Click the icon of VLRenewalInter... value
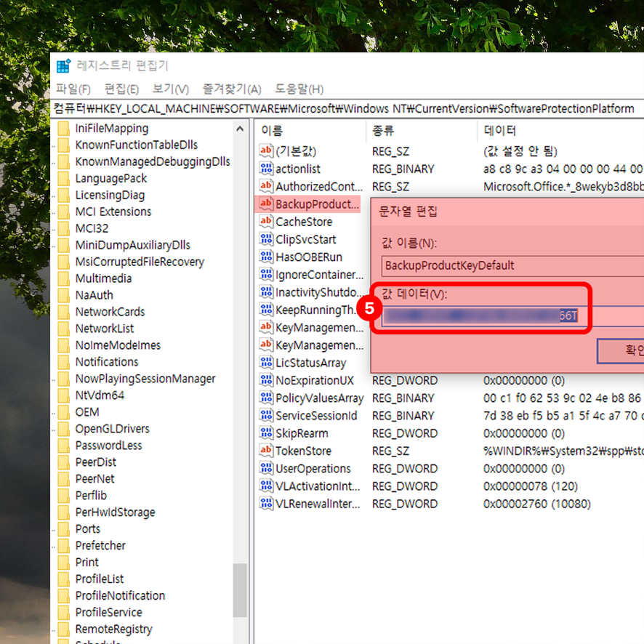 pos(266,504)
